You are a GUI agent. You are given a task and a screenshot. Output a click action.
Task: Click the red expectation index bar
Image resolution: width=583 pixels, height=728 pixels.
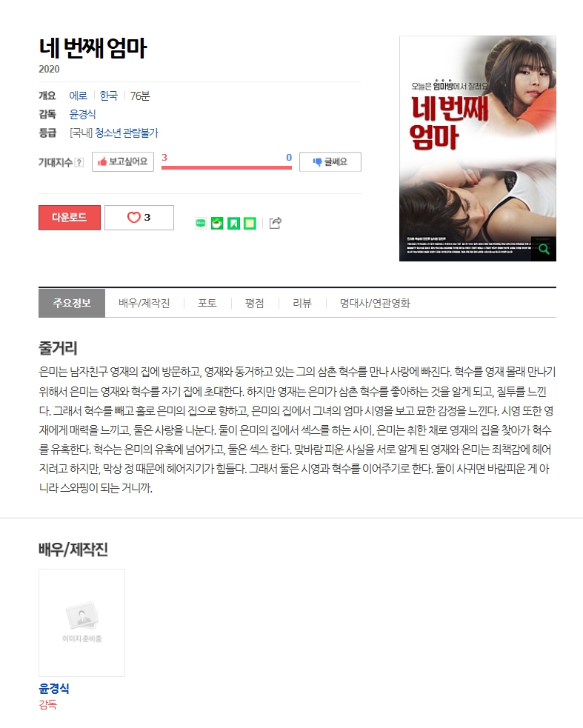click(226, 167)
